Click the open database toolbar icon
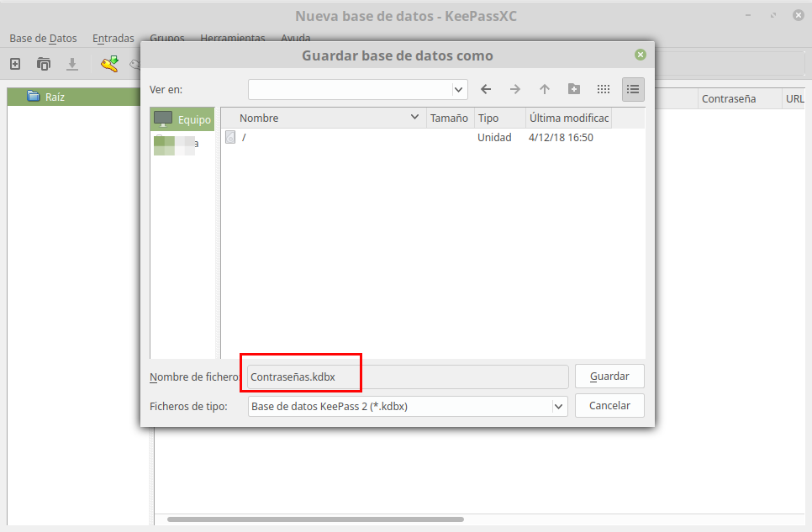The width and height of the screenshot is (812, 532). 44,64
